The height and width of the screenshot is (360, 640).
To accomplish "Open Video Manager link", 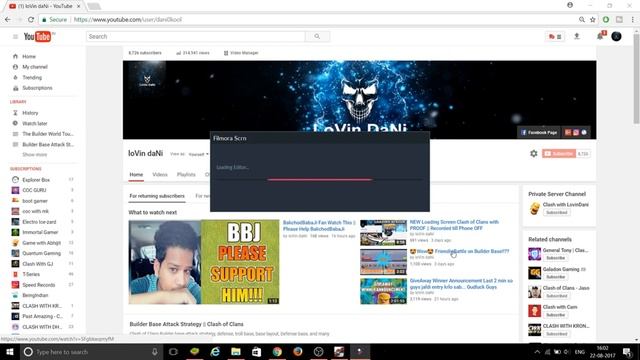I will coord(241,53).
